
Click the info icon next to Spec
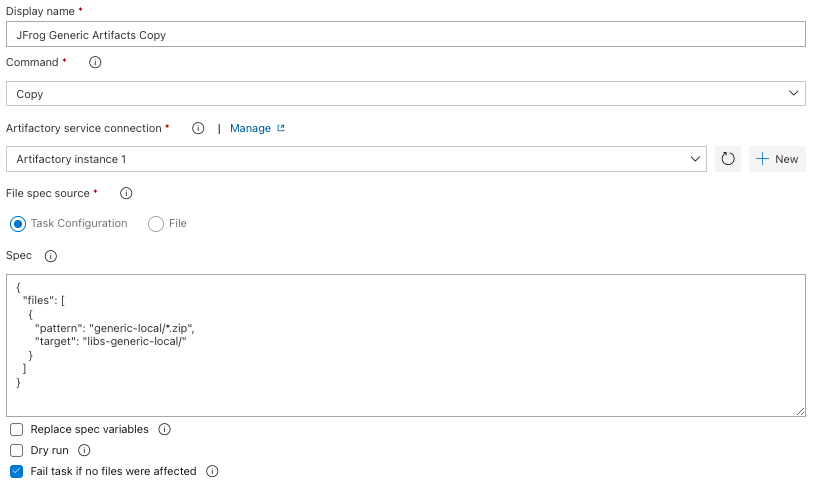pos(51,256)
